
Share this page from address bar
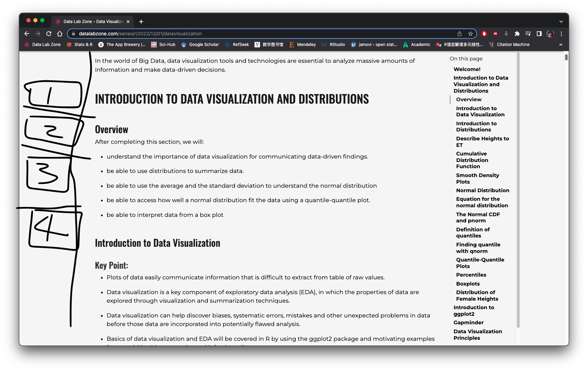[460, 34]
